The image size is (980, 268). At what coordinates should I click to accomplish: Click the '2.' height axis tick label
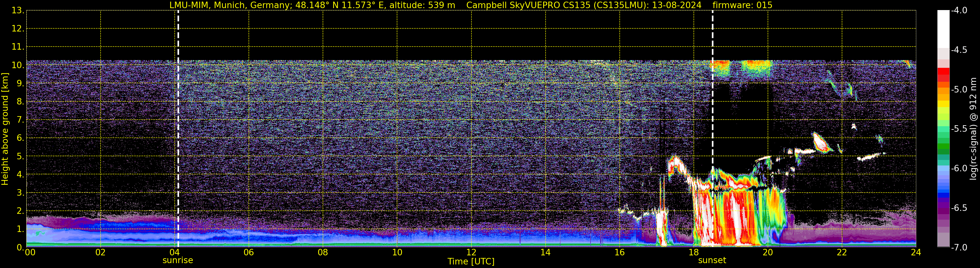coord(20,211)
